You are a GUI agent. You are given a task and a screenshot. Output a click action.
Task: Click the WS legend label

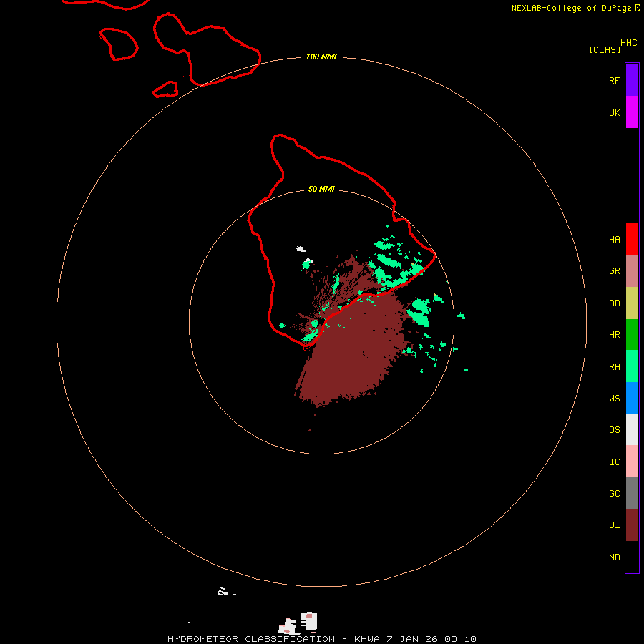tap(614, 398)
